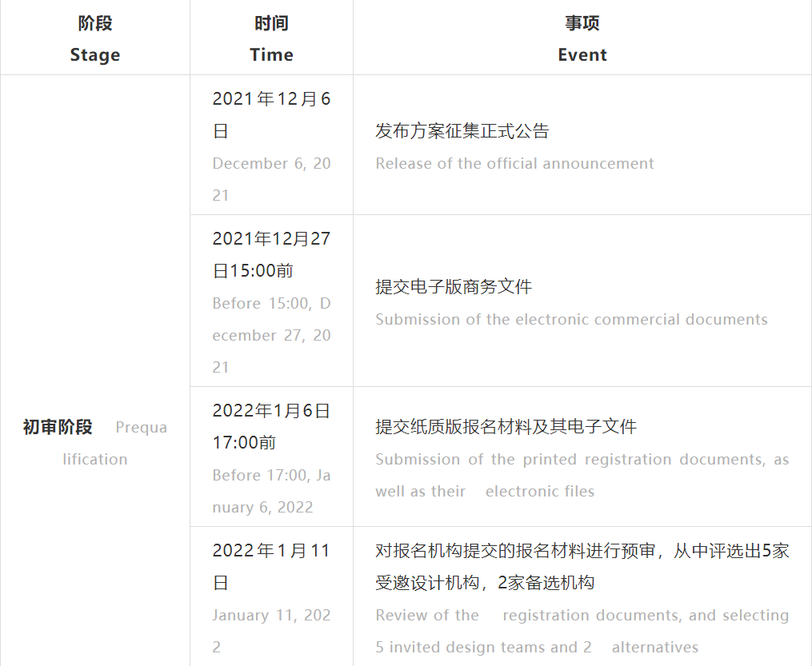Select 'Before 17:00, January 6, 2022' text
This screenshot has height=666, width=812.
pos(271,491)
